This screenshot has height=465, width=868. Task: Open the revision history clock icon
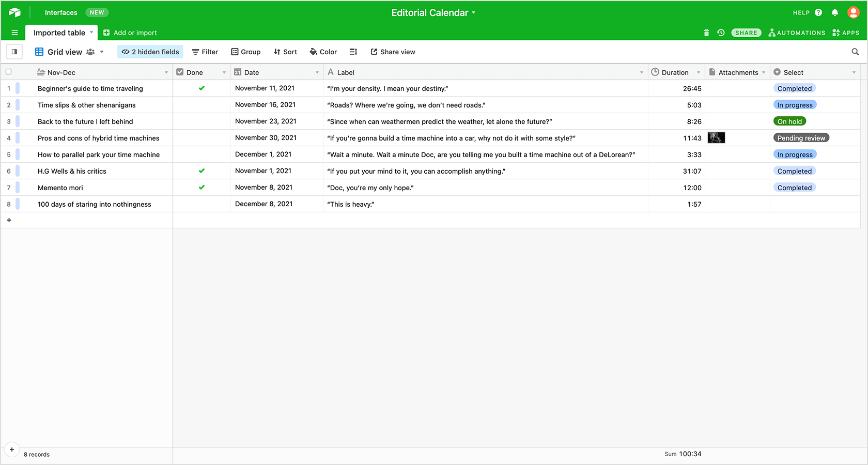point(721,33)
